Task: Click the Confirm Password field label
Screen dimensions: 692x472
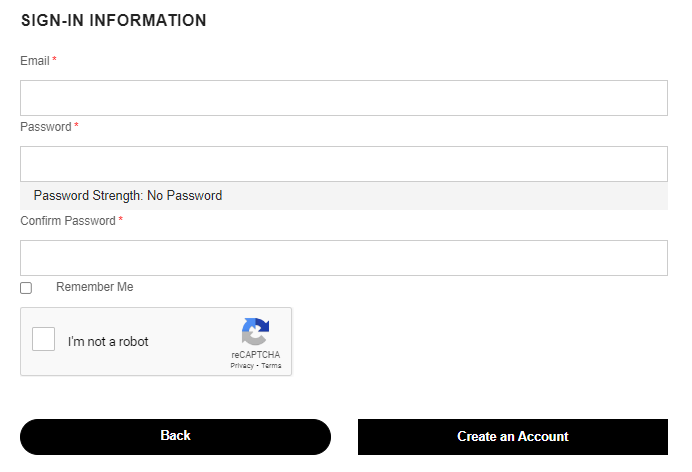Action: point(68,221)
